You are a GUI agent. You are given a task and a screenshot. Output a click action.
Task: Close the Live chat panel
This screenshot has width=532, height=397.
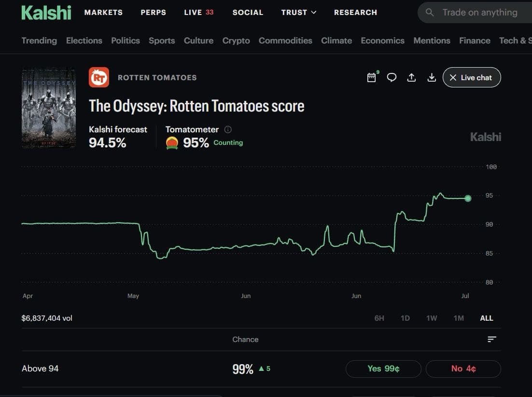[472, 77]
